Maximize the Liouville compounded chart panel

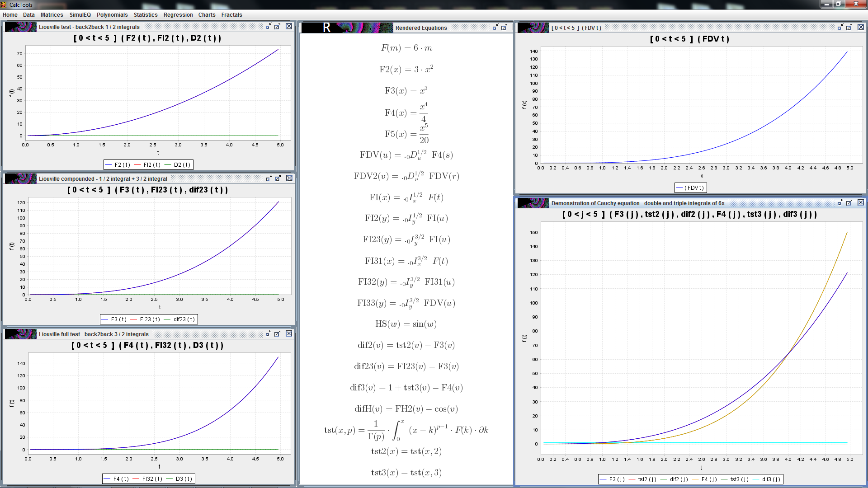click(x=278, y=178)
